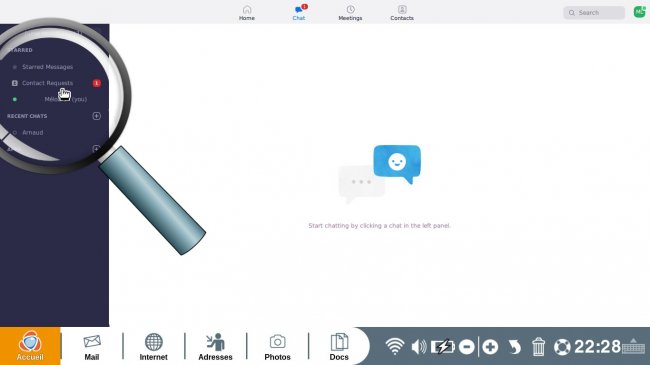This screenshot has width=650, height=365.
Task: Click the zoom out minus button
Action: [x=467, y=347]
